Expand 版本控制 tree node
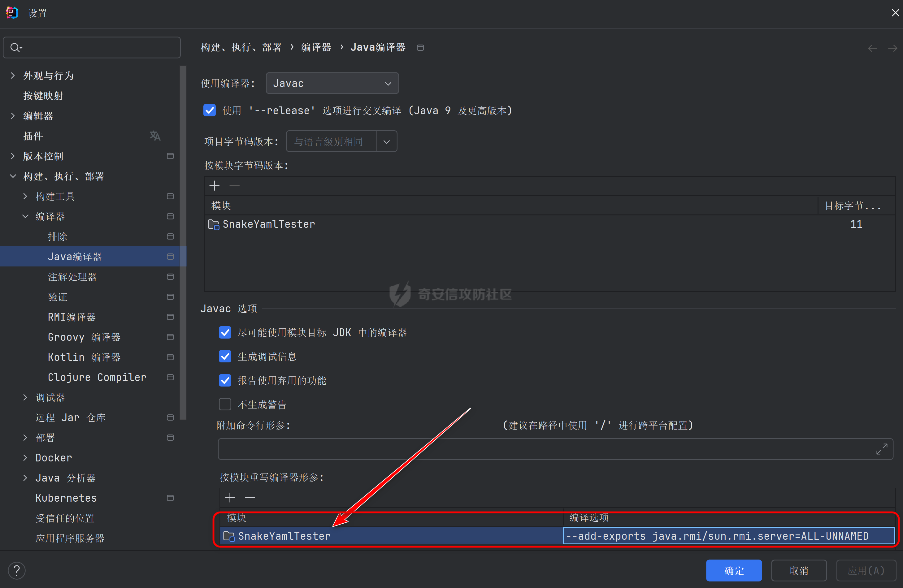This screenshot has width=903, height=588. point(13,156)
